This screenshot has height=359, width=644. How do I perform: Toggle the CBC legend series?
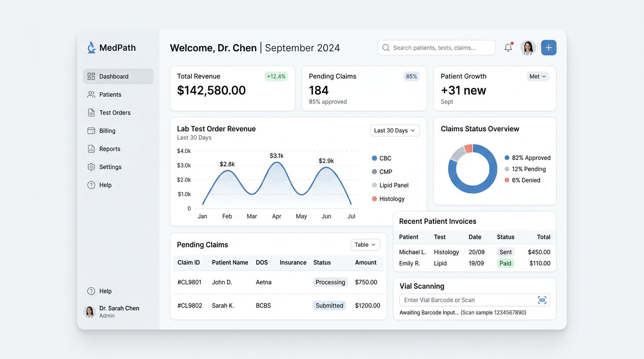[x=382, y=158]
